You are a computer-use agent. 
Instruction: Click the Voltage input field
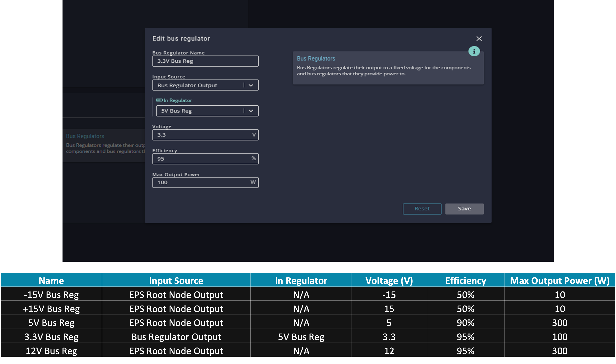[205, 135]
